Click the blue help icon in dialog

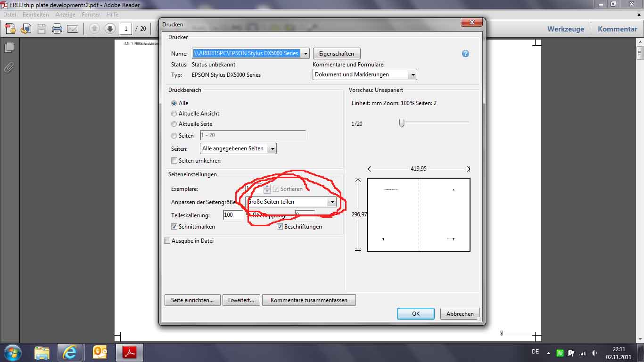coord(465,54)
